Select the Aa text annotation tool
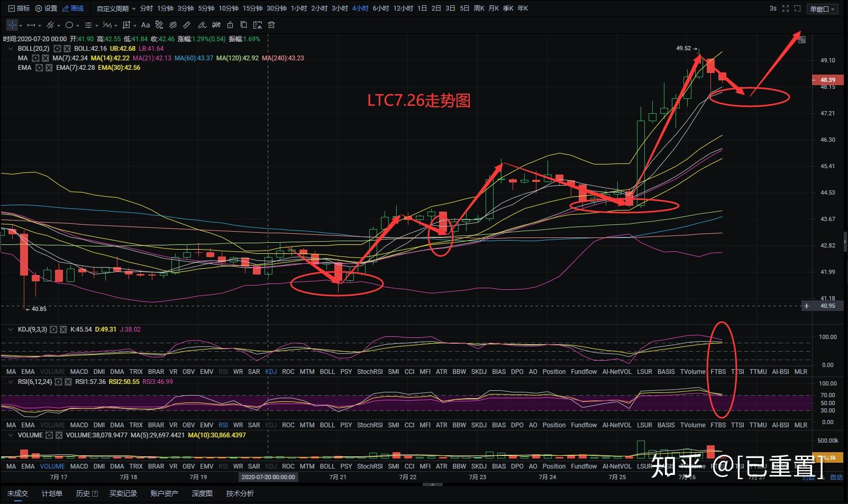 tap(145, 25)
